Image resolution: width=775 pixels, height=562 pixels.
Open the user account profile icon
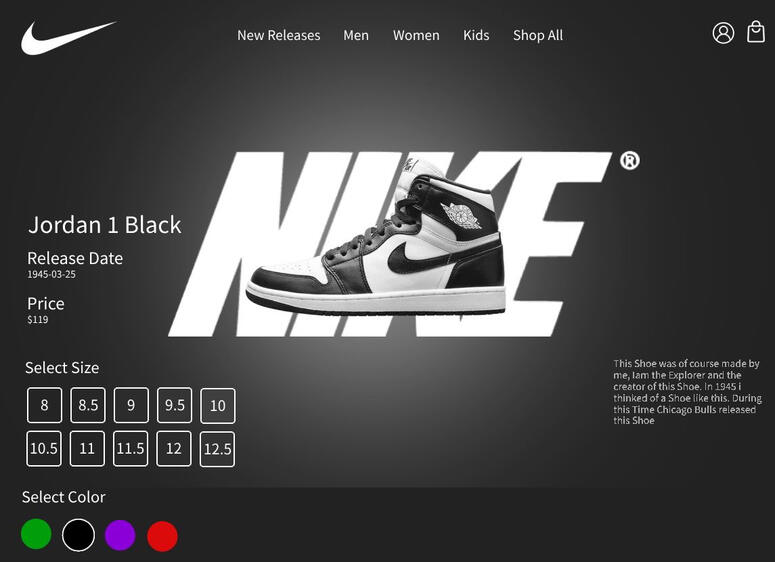(x=723, y=33)
